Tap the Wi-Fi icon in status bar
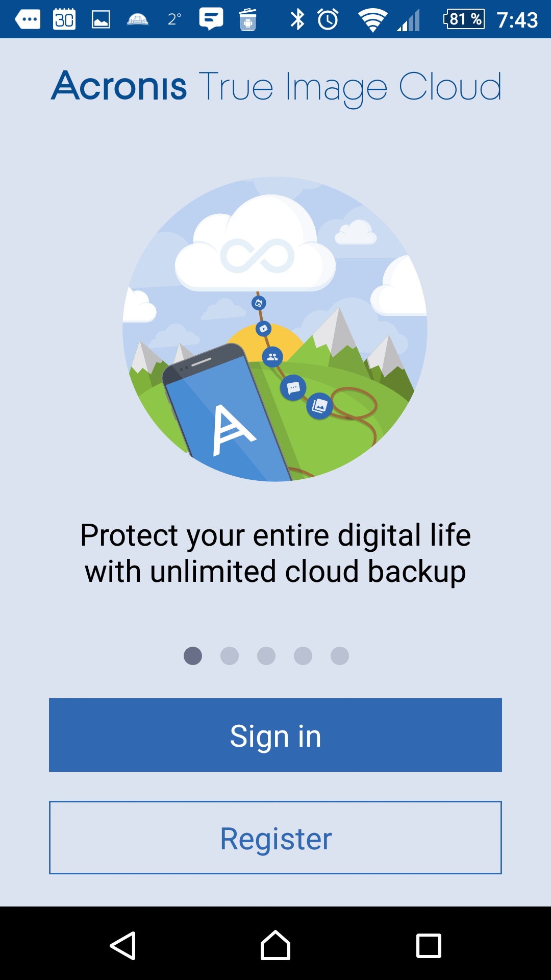 pyautogui.click(x=372, y=20)
